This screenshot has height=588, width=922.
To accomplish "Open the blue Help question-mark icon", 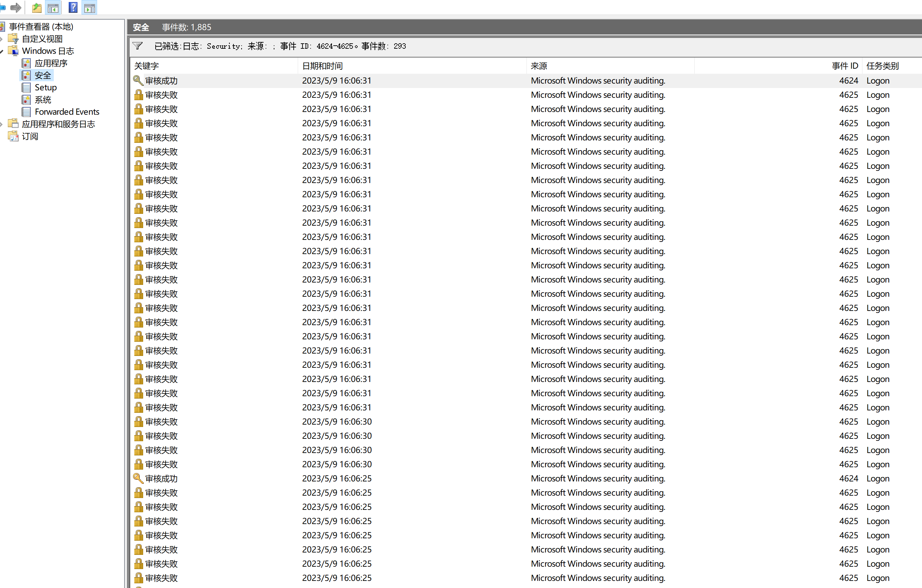I will 73,7.
